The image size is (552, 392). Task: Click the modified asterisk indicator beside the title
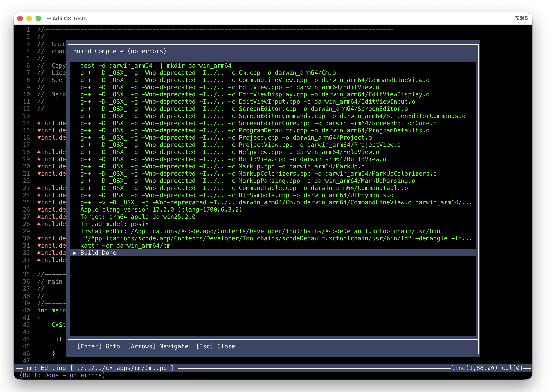point(49,18)
